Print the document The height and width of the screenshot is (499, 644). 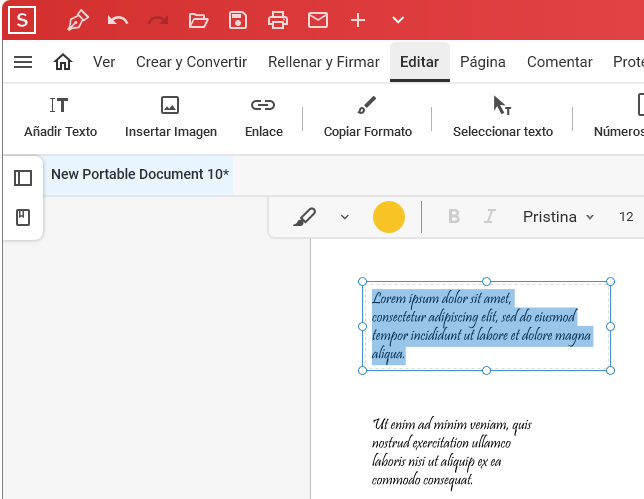278,20
